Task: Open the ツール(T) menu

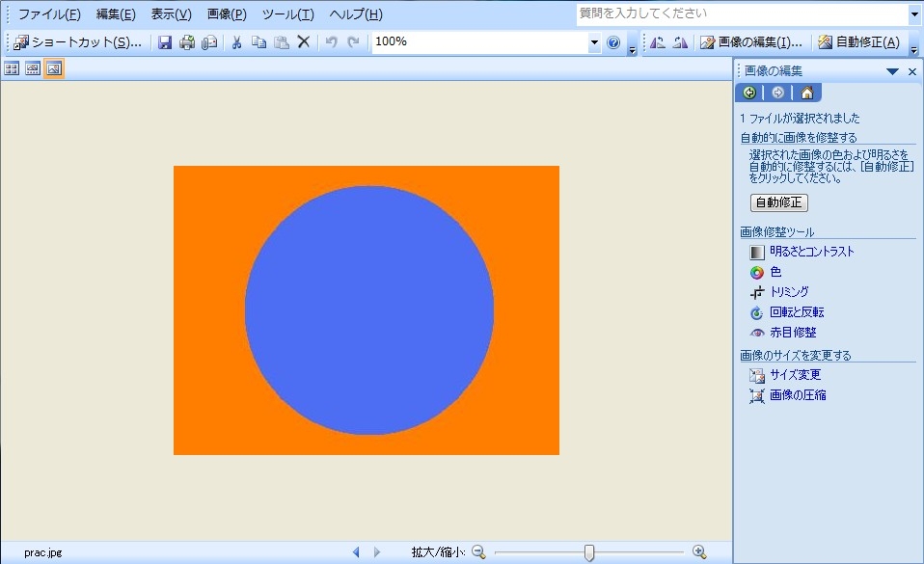Action: click(x=287, y=14)
